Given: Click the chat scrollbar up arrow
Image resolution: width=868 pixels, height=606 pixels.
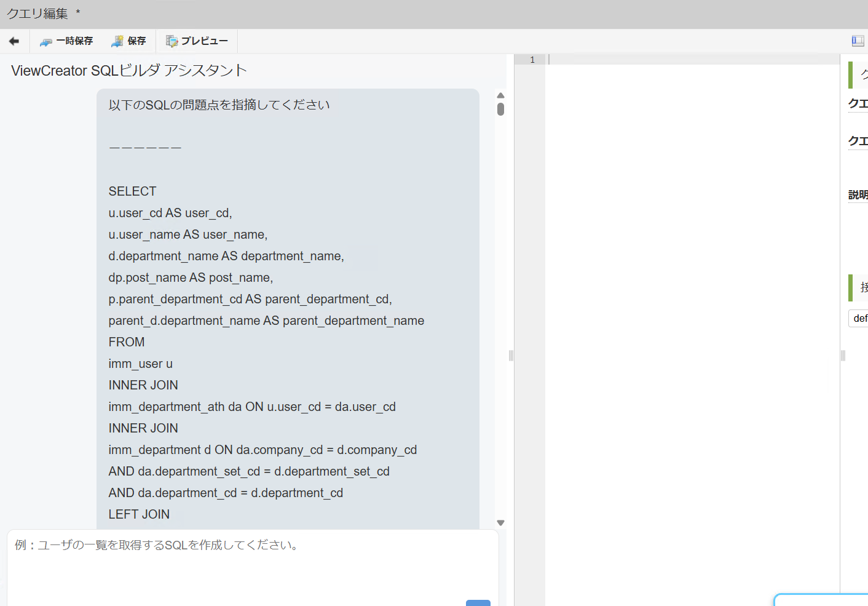Looking at the screenshot, I should click(500, 95).
